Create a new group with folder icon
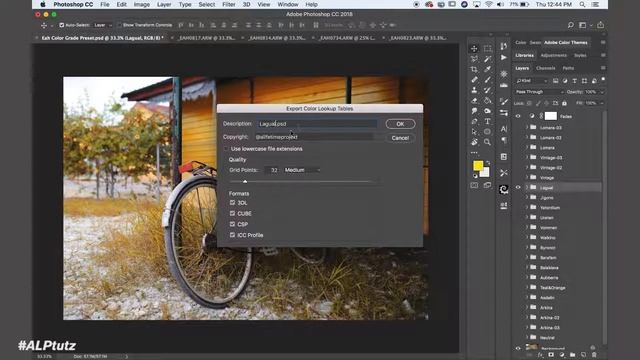 point(573,355)
